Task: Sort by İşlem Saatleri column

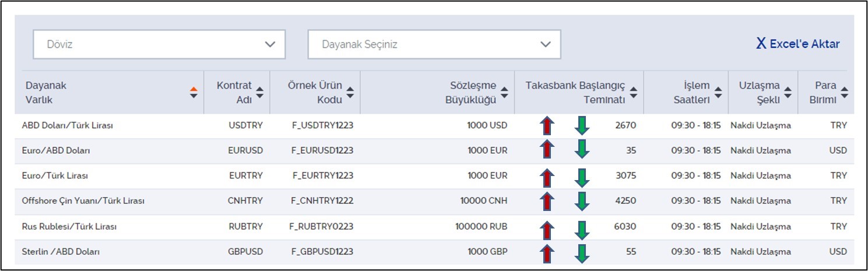Action: point(718,92)
